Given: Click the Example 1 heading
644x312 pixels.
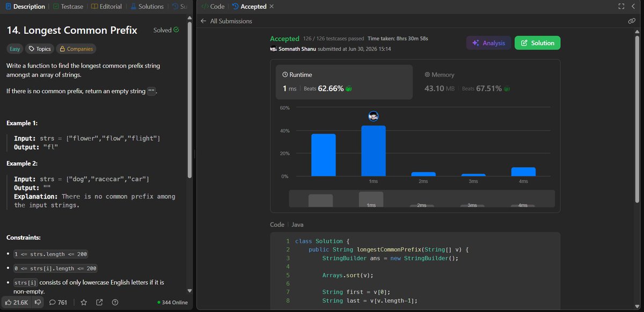Looking at the screenshot, I should click(22, 123).
